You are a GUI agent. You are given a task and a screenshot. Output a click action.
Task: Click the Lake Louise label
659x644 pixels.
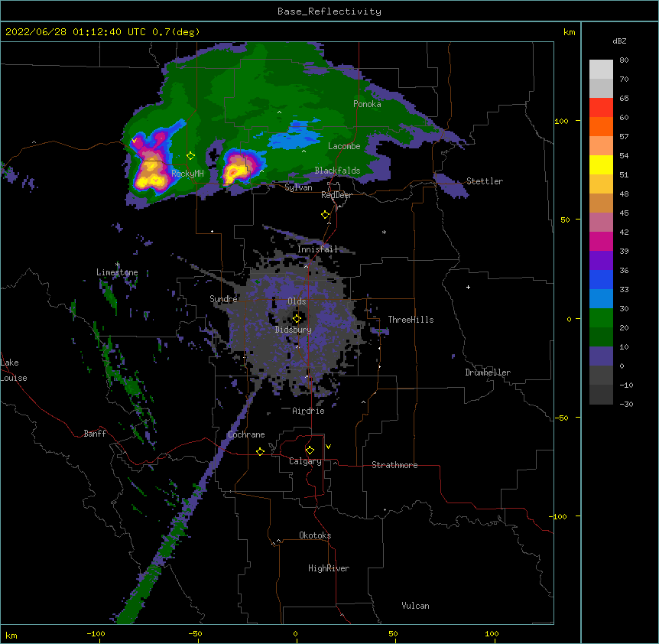[14, 370]
